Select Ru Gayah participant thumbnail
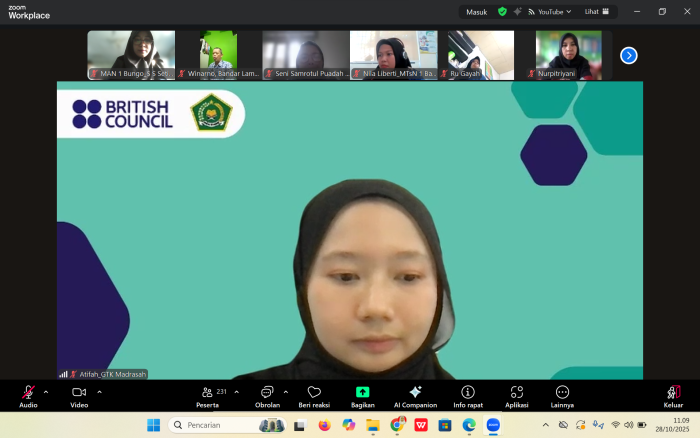 [x=481, y=55]
